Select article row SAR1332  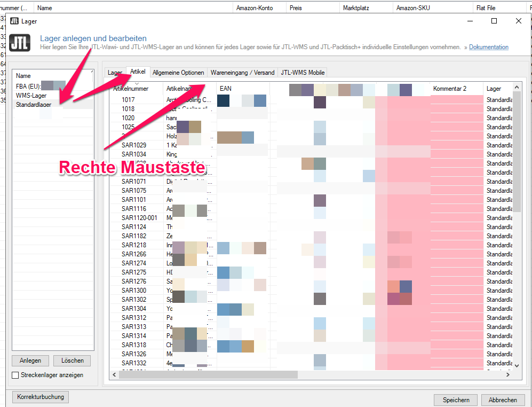[x=311, y=363]
